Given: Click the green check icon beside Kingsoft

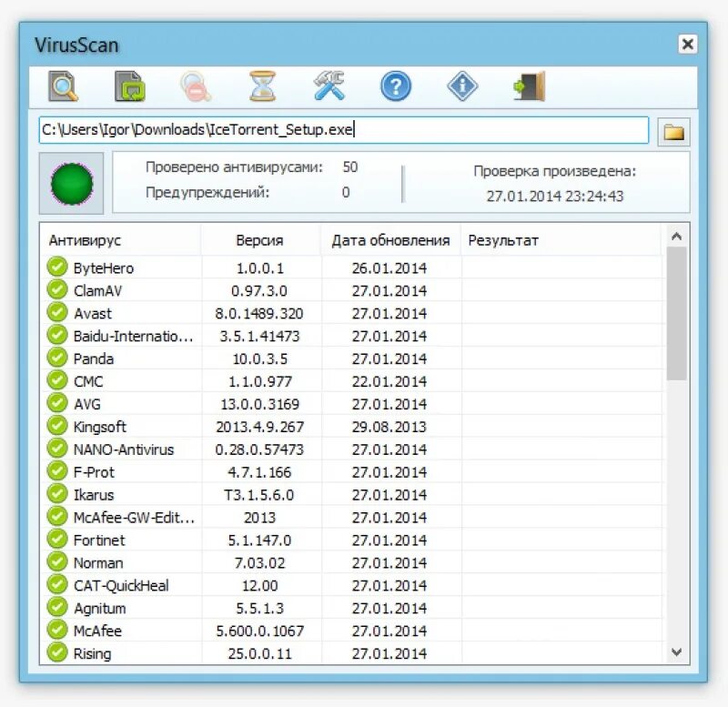Looking at the screenshot, I should (57, 426).
